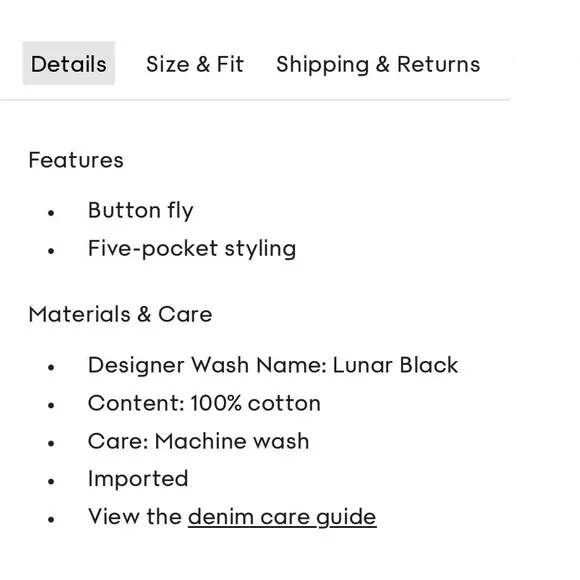580x580 pixels.
Task: Click the bullet beside Care: Machine wash
Action: 51,444
